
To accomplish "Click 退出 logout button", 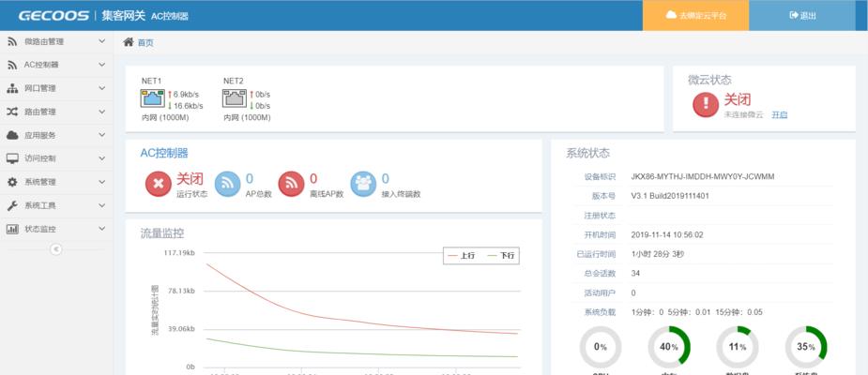I will click(802, 16).
